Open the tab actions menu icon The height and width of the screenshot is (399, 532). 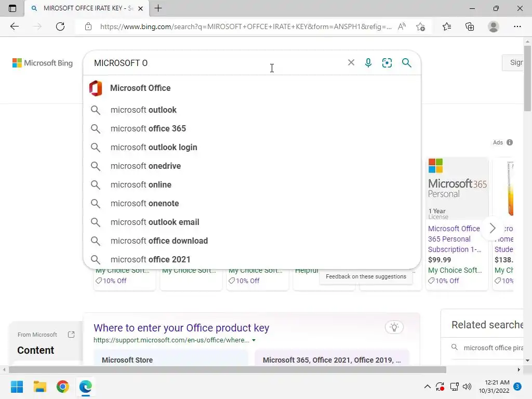[12, 8]
